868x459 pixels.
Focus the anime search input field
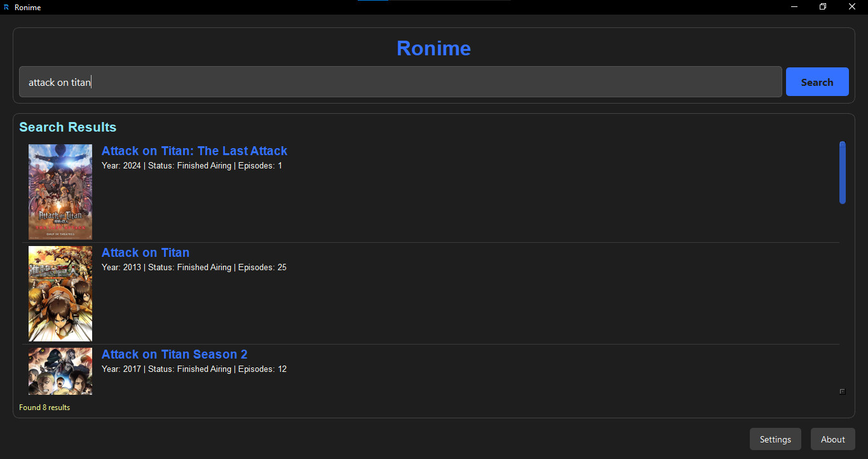pyautogui.click(x=400, y=82)
